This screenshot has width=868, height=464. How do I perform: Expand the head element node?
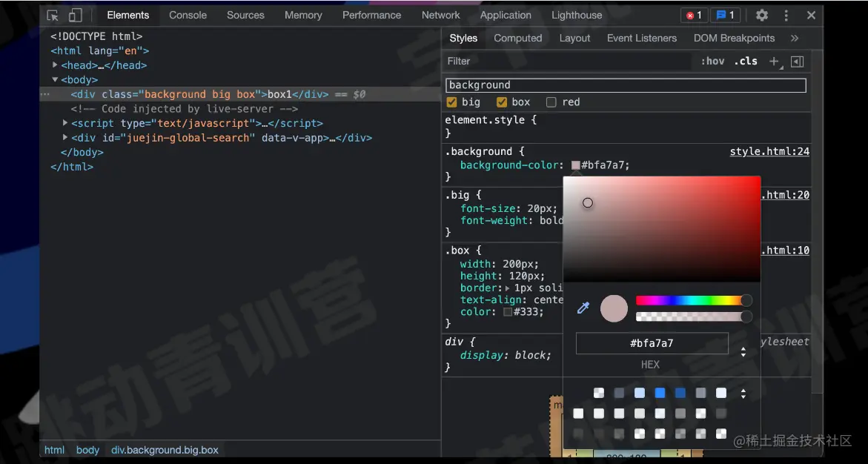point(55,65)
